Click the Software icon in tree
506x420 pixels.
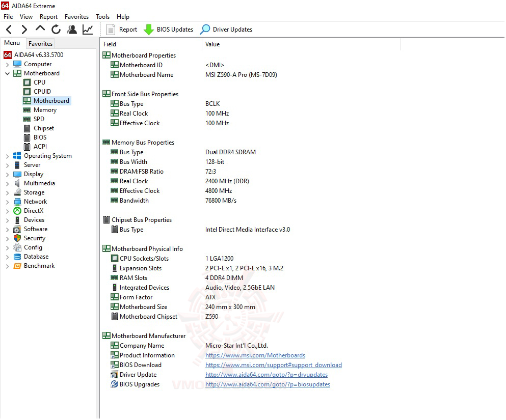click(17, 230)
